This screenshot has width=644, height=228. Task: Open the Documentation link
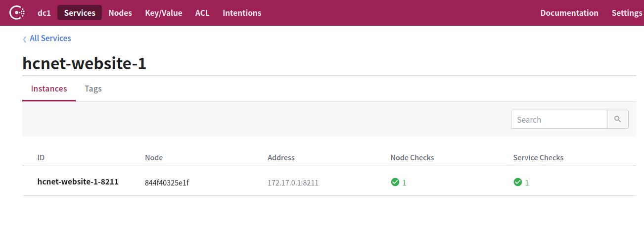pyautogui.click(x=569, y=13)
